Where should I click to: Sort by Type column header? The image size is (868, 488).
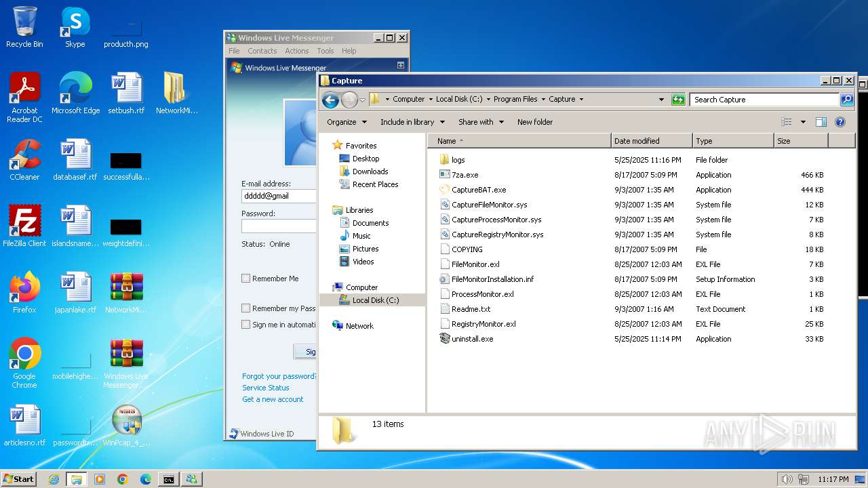[733, 141]
